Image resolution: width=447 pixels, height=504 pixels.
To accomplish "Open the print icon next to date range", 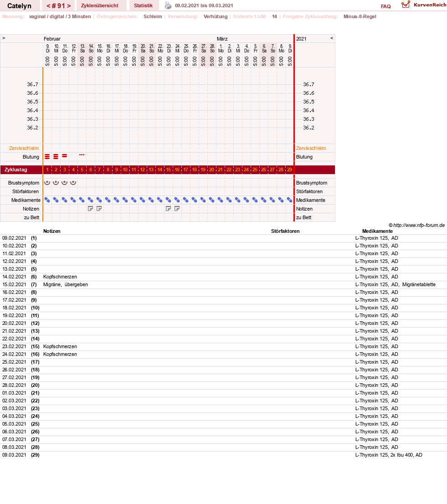I will tap(168, 5).
